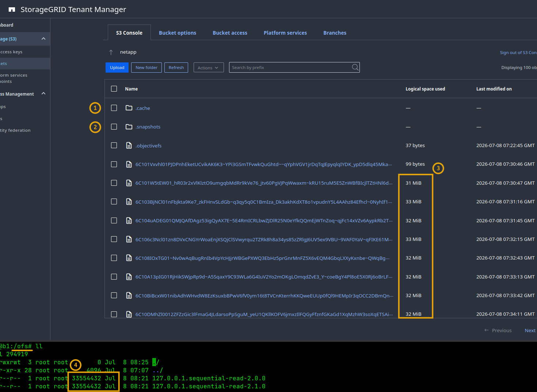Click the Refresh button
The height and width of the screenshot is (392, 537).
coord(176,68)
